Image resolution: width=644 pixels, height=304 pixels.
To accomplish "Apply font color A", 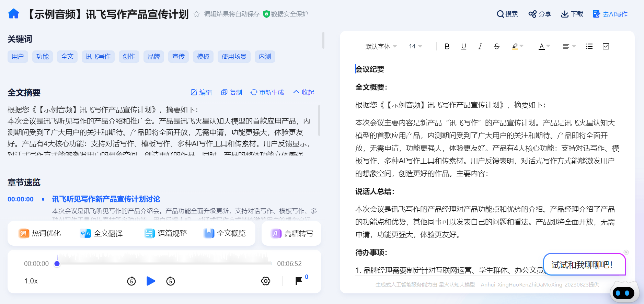I will coord(541,46).
